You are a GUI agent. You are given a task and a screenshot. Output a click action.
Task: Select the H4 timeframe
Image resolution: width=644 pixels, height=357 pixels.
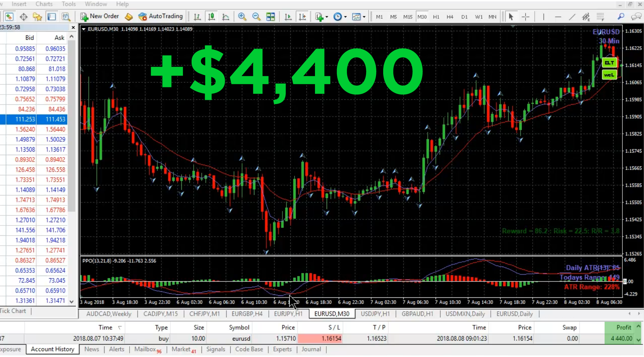click(450, 16)
